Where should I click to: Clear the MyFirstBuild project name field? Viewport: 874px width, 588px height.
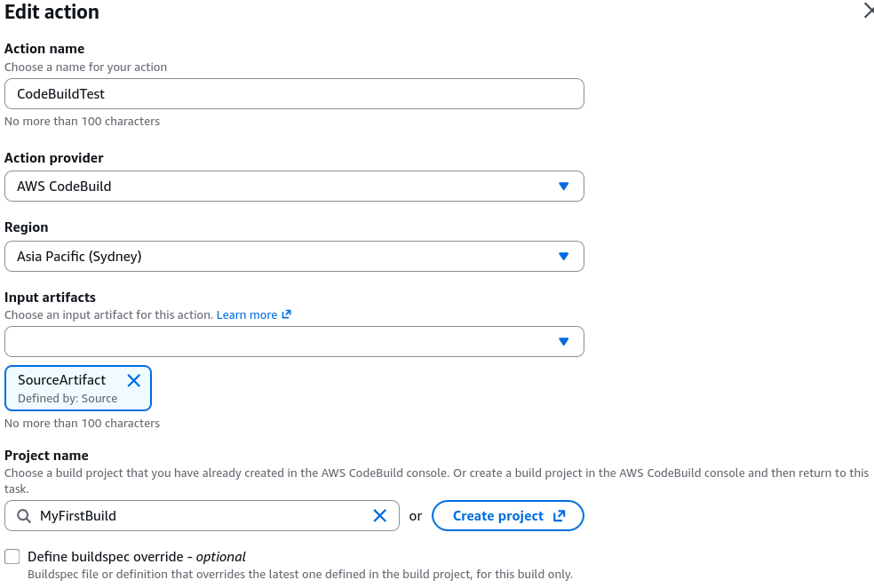point(379,515)
